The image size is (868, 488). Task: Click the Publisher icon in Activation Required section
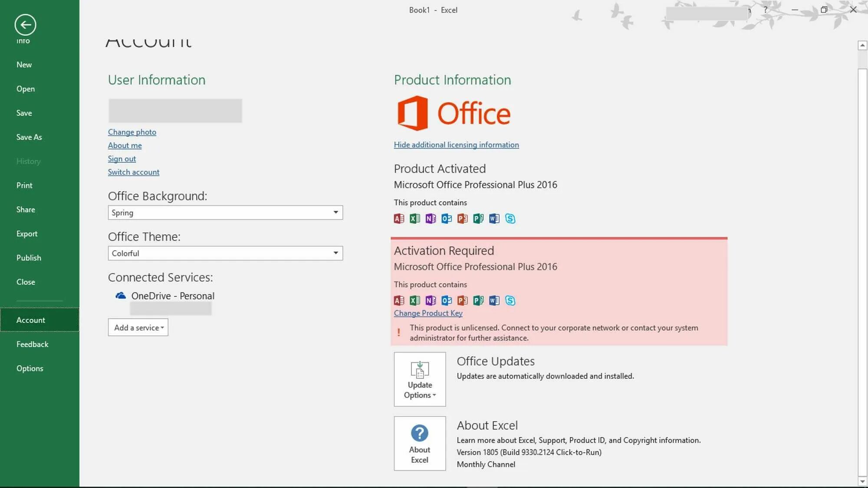[x=478, y=301]
